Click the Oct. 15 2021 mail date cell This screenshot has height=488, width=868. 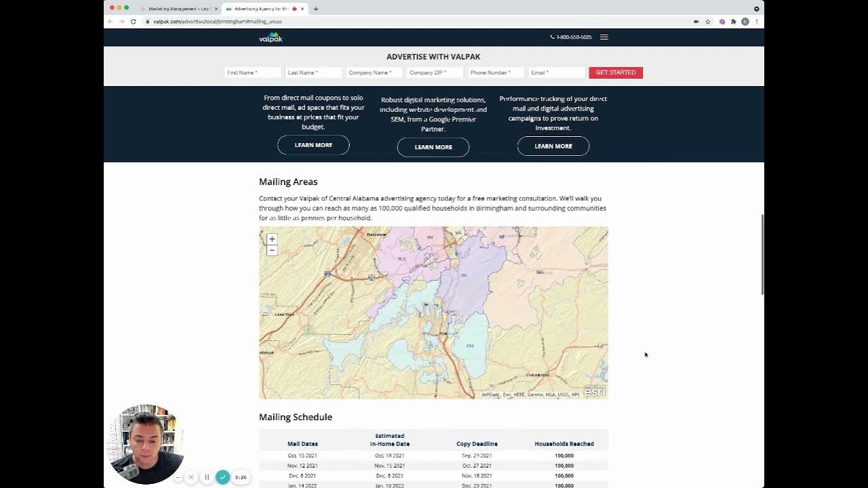pyautogui.click(x=302, y=455)
